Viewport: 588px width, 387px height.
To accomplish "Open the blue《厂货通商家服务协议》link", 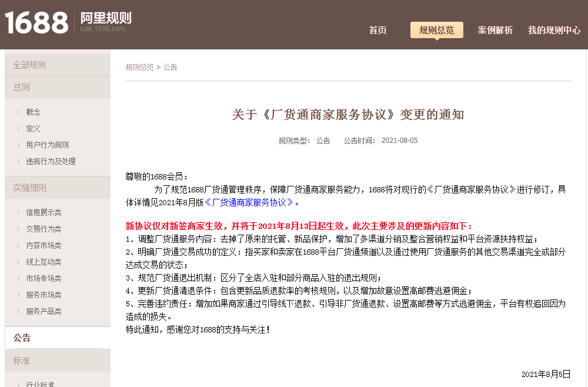I will coord(249,202).
